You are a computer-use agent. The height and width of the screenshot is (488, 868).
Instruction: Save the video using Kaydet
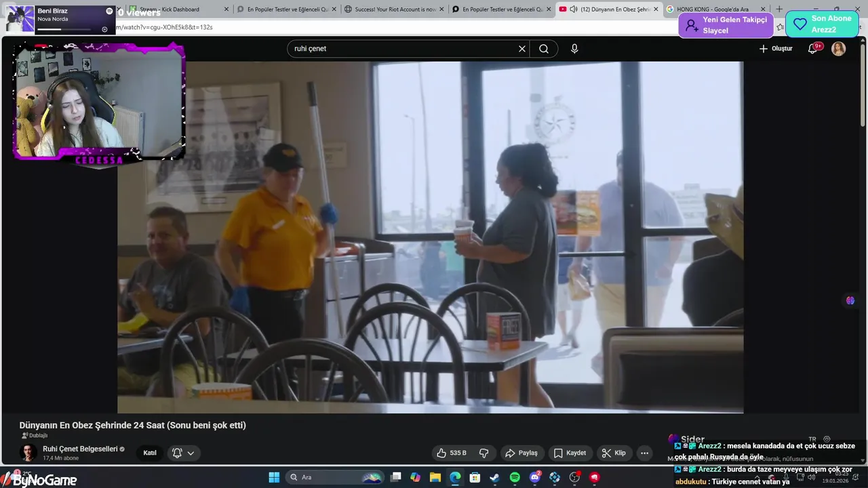pos(570,453)
